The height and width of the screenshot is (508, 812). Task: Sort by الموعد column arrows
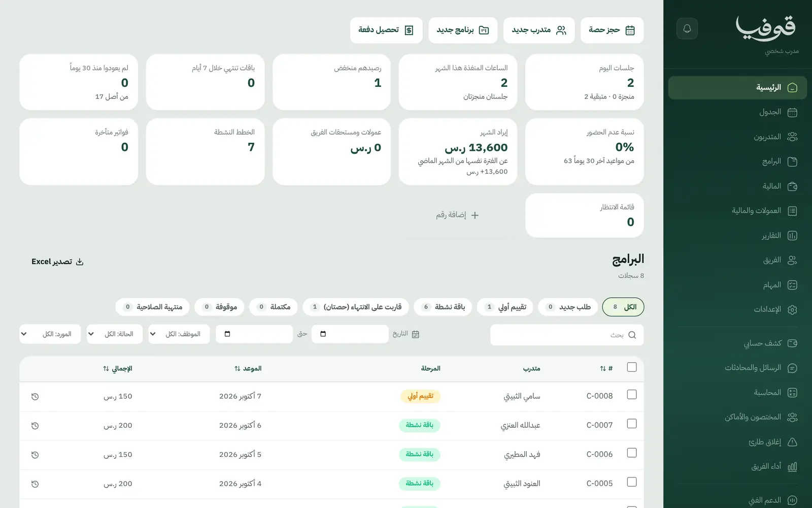[238, 369]
